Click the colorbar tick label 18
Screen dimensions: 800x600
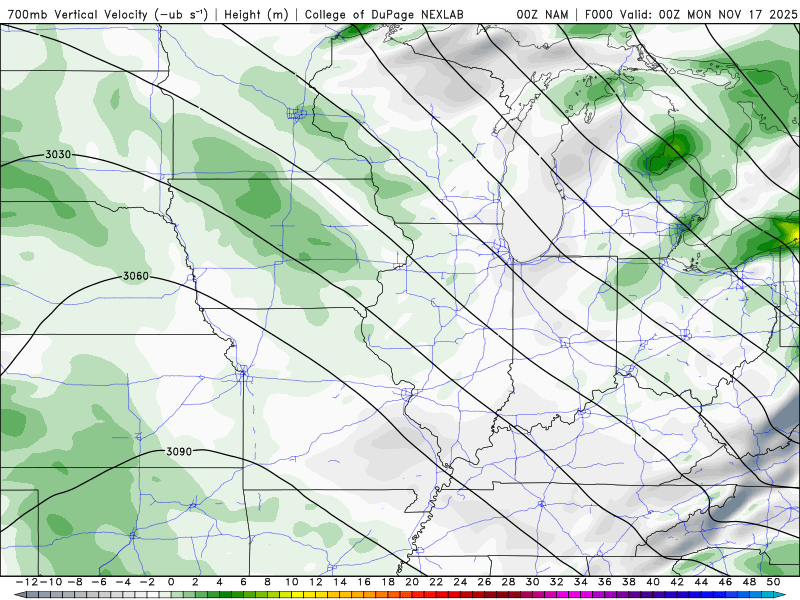388,582
